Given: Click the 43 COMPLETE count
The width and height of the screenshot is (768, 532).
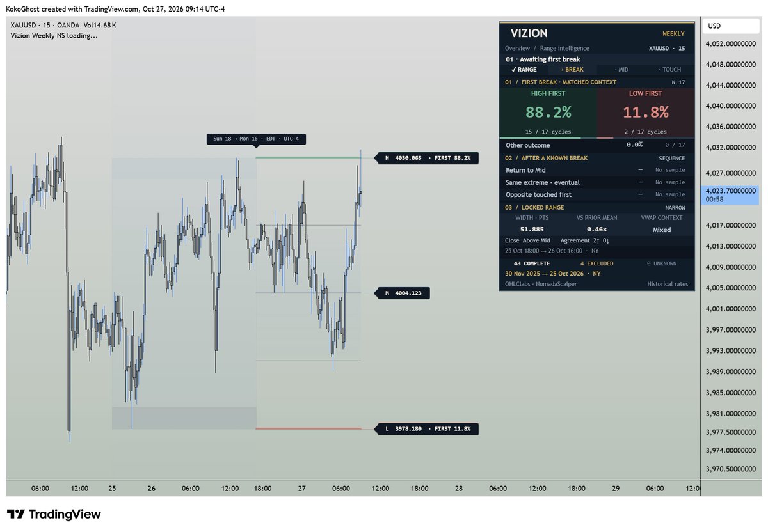Looking at the screenshot, I should coord(532,263).
